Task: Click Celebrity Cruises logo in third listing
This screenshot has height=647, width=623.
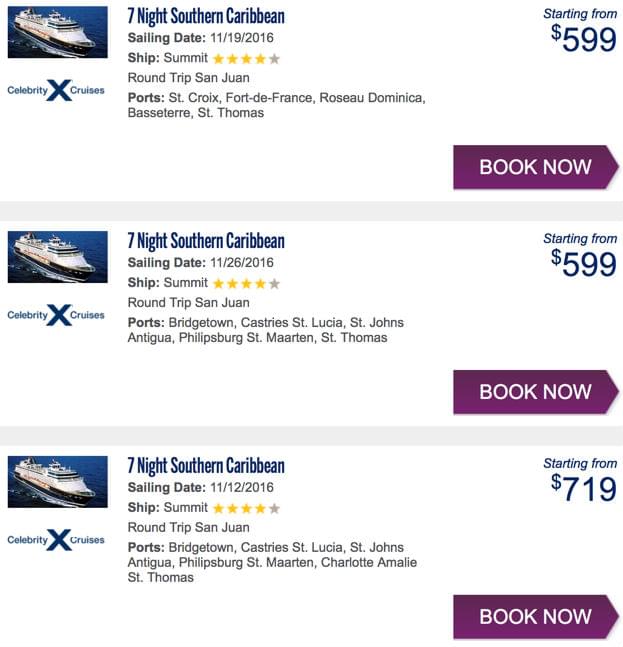Action: click(56, 540)
